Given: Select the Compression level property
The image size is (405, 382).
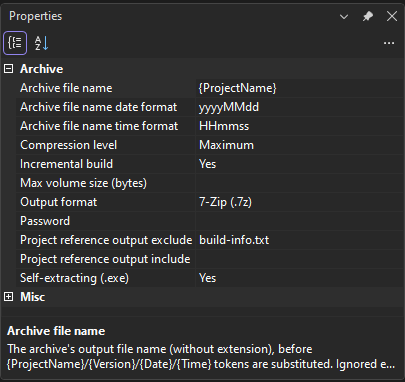Looking at the screenshot, I should (x=106, y=145).
